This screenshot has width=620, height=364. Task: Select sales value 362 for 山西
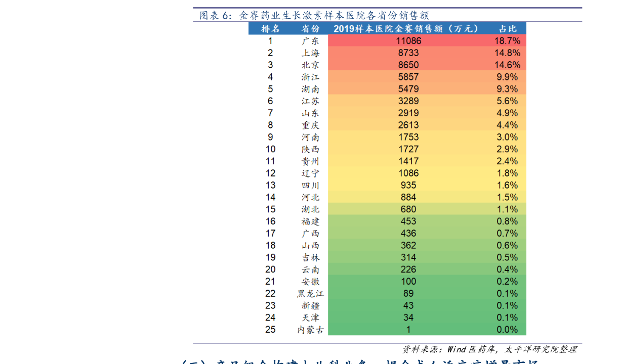click(x=408, y=246)
